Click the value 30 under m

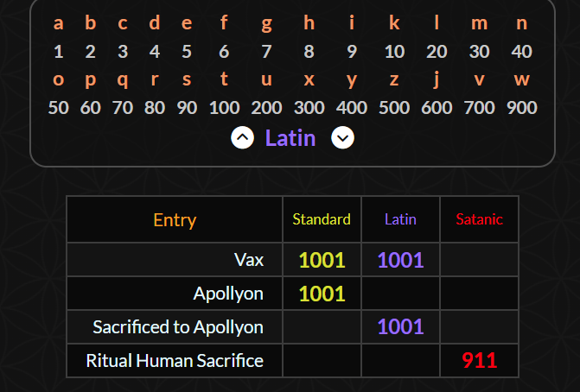(x=480, y=51)
